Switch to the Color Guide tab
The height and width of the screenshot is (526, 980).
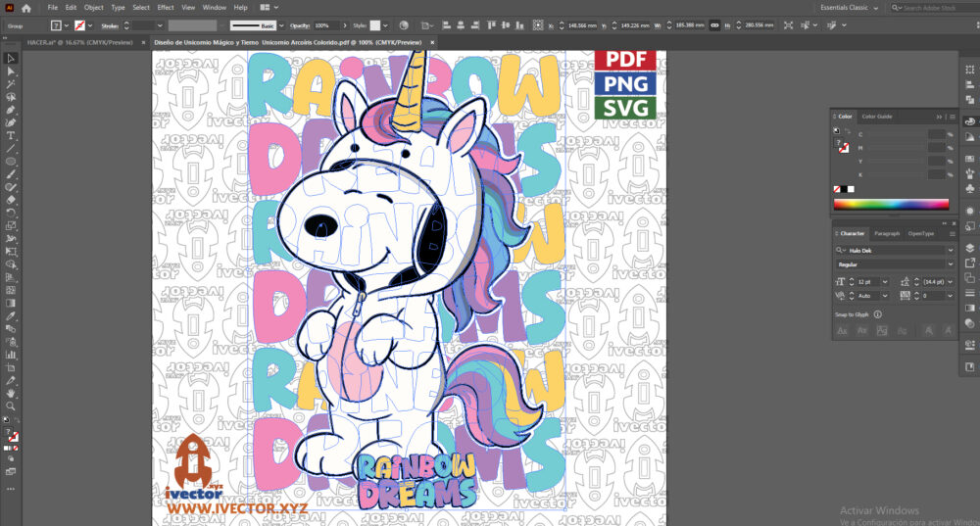pyautogui.click(x=877, y=117)
